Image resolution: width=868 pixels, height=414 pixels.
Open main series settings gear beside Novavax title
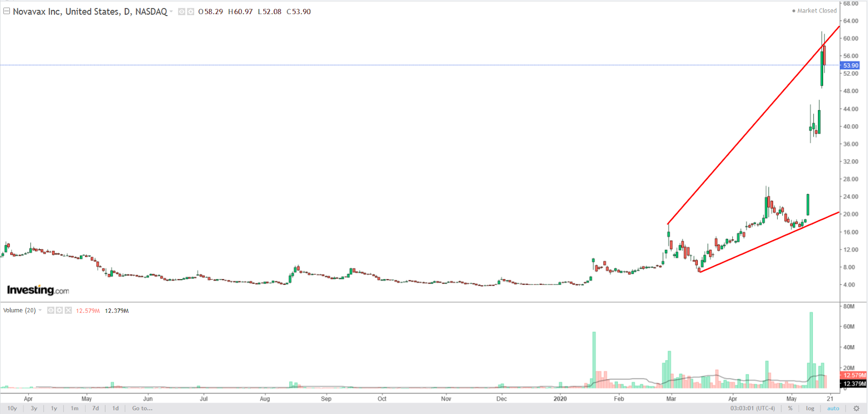[x=191, y=11]
